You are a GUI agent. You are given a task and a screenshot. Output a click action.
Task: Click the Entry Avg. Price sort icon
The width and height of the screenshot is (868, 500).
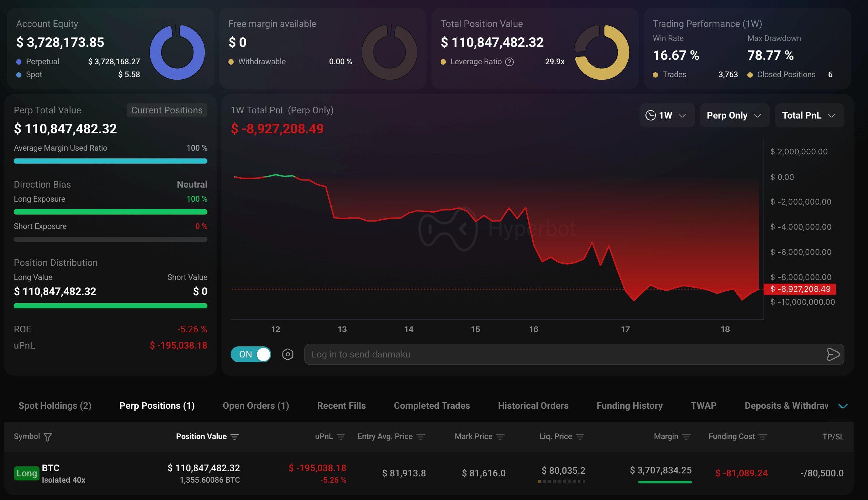420,437
